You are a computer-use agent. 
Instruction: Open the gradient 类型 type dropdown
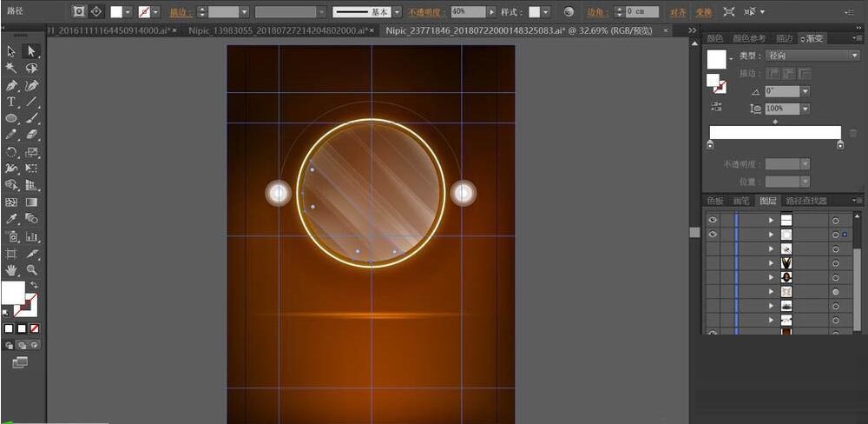point(812,56)
